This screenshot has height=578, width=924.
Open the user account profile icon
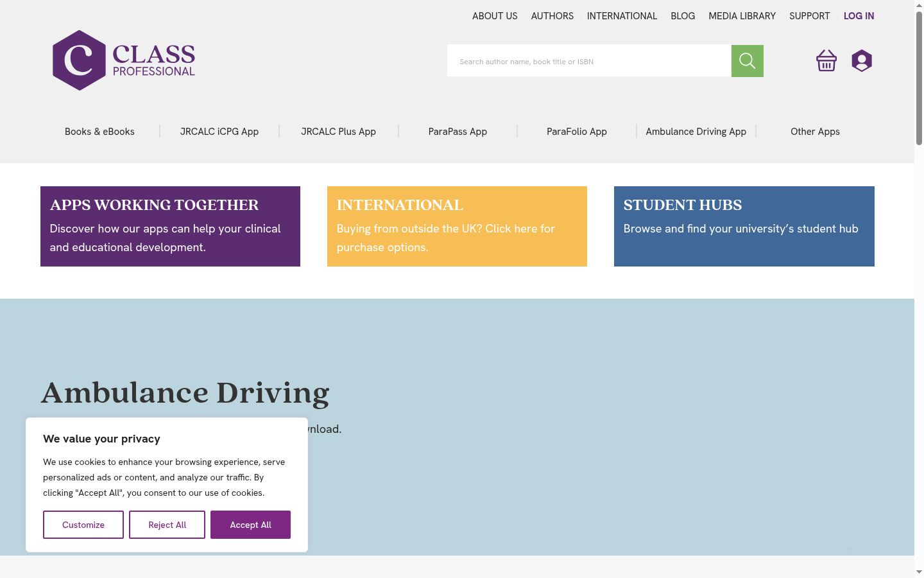coord(862,60)
